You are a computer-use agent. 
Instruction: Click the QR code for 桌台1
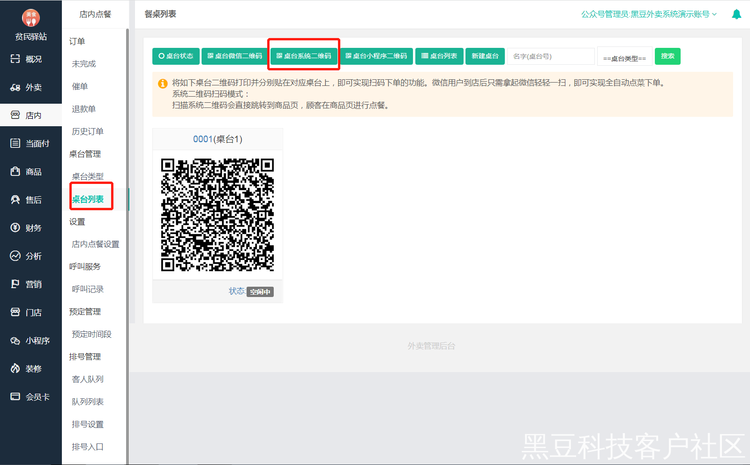click(218, 215)
